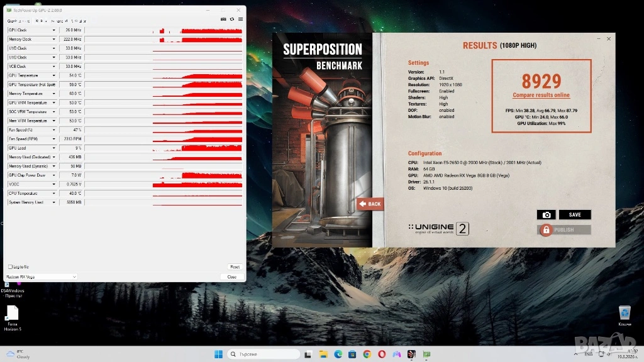Image resolution: width=644 pixels, height=362 pixels.
Task: Expand GPU Clock sensor dropdown
Action: [53, 30]
